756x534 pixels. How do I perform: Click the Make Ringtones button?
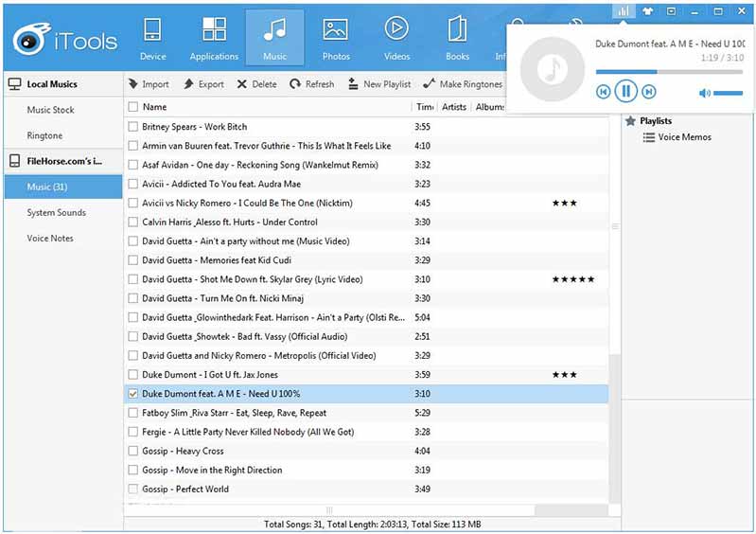click(x=463, y=84)
